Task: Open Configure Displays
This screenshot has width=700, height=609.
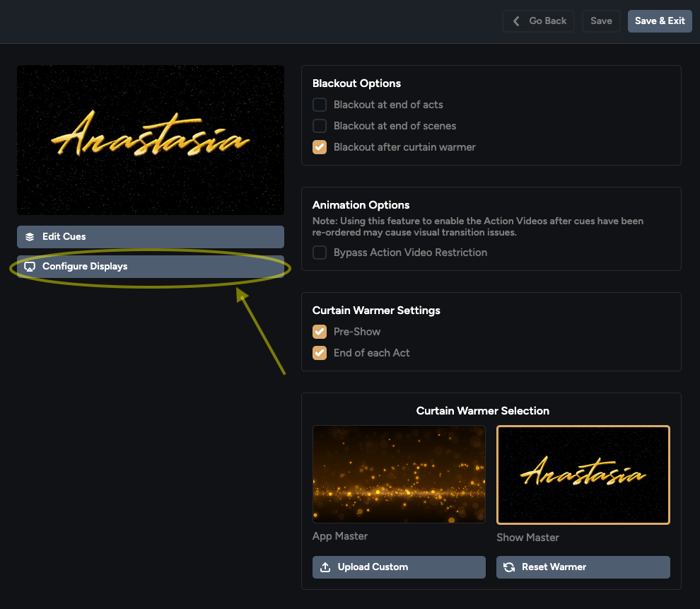Action: tap(151, 267)
